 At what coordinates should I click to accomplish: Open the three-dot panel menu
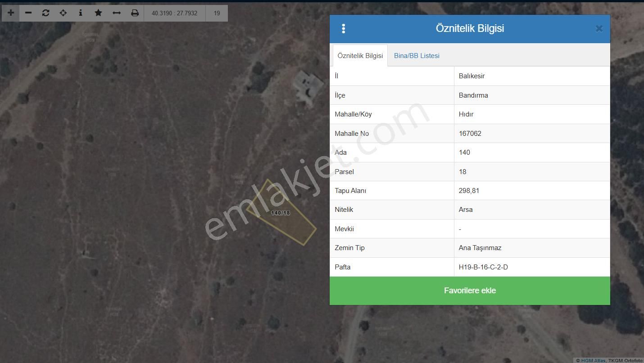[x=344, y=29]
